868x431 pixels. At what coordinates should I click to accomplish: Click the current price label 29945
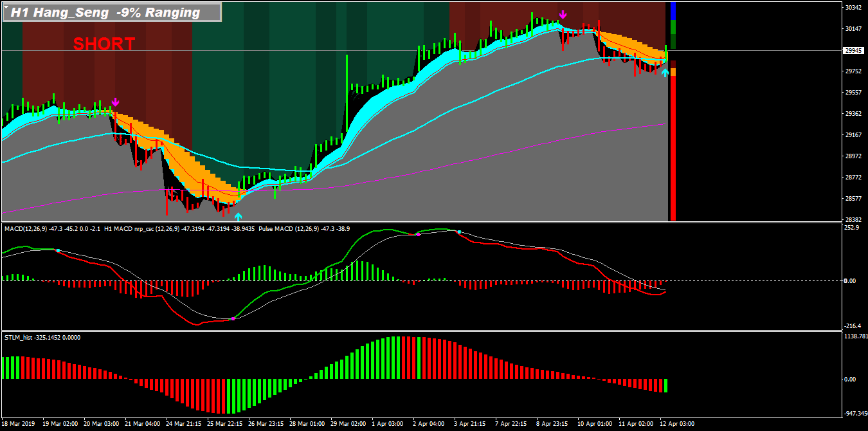click(x=854, y=50)
